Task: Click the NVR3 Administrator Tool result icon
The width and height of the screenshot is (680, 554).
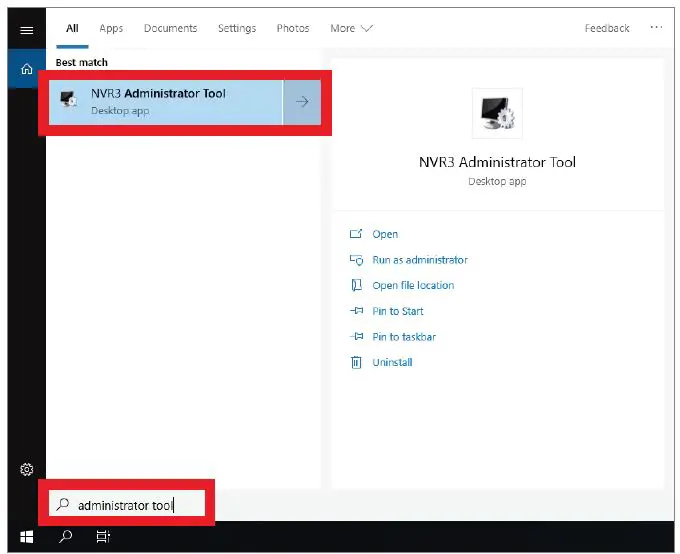Action: point(68,99)
